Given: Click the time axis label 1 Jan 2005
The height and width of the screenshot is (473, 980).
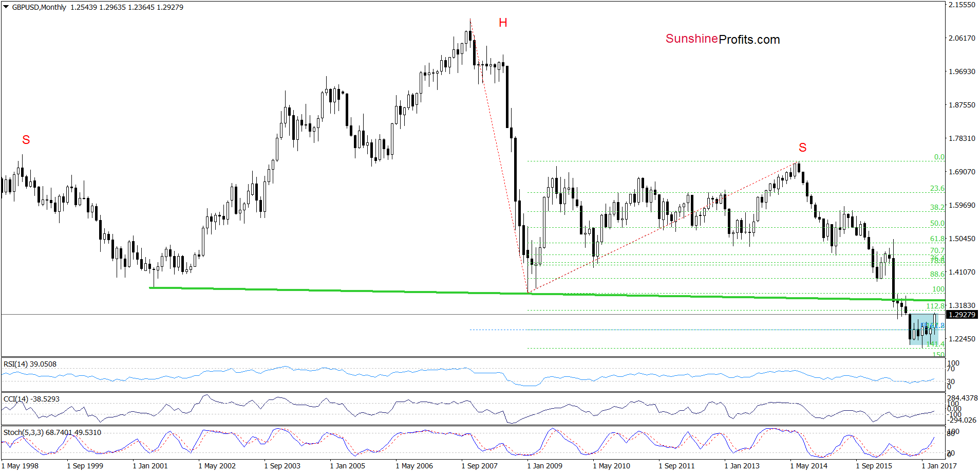Looking at the screenshot, I should tap(348, 466).
